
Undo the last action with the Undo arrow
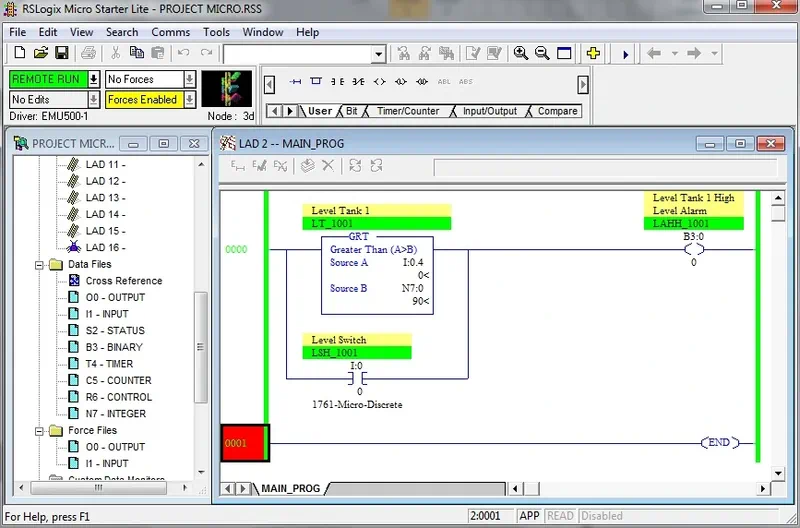tap(184, 53)
